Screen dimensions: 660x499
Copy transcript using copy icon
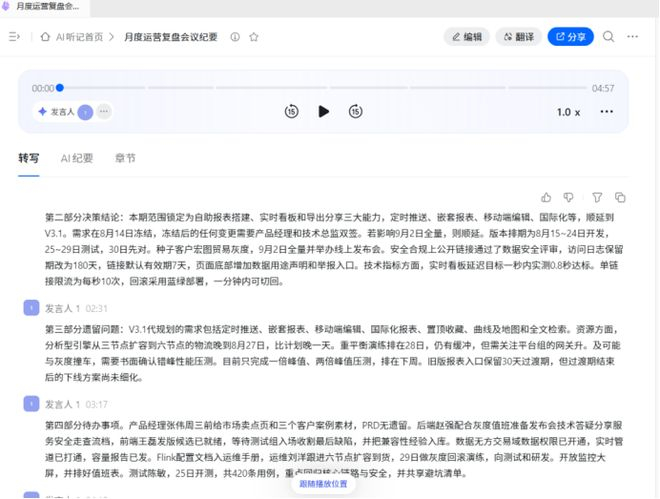point(620,197)
